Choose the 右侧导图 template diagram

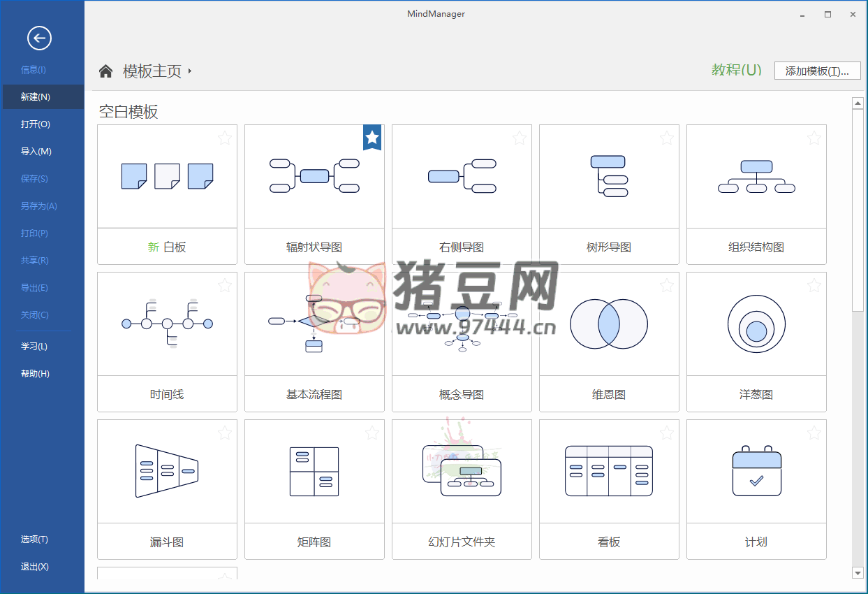(x=462, y=176)
